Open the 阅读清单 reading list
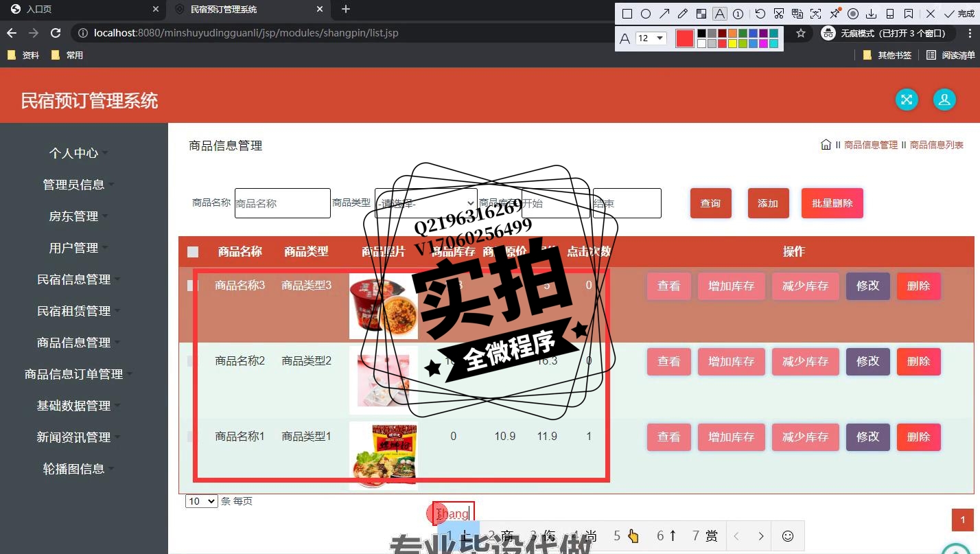The image size is (980, 554). click(950, 55)
